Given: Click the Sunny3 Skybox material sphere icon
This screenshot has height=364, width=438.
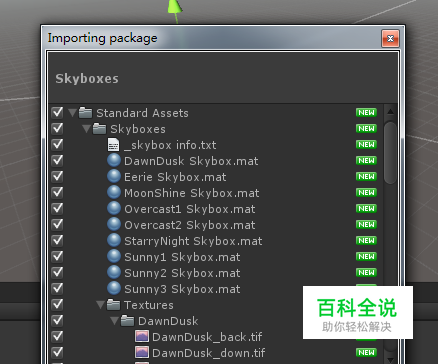Looking at the screenshot, I should click(x=114, y=288).
